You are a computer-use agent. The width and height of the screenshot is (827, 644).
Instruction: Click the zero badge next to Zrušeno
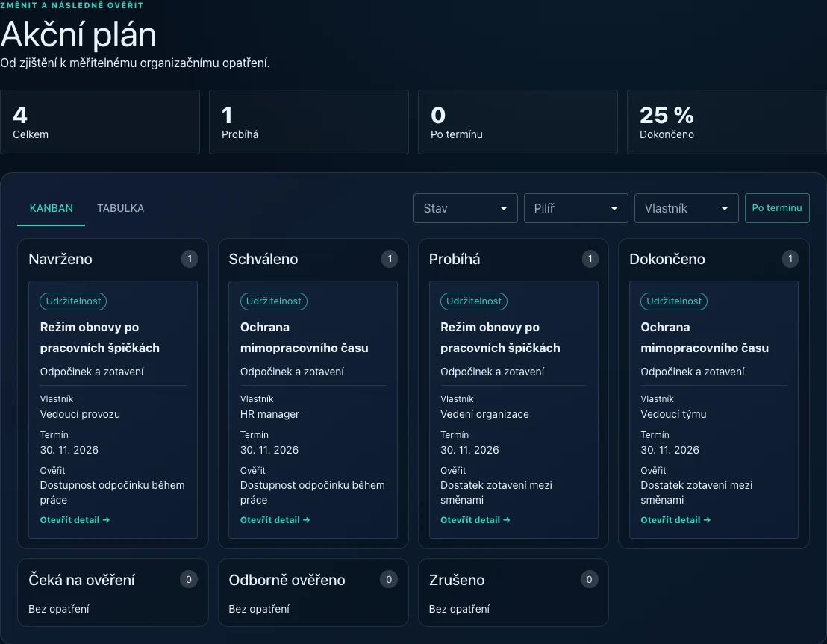589,580
